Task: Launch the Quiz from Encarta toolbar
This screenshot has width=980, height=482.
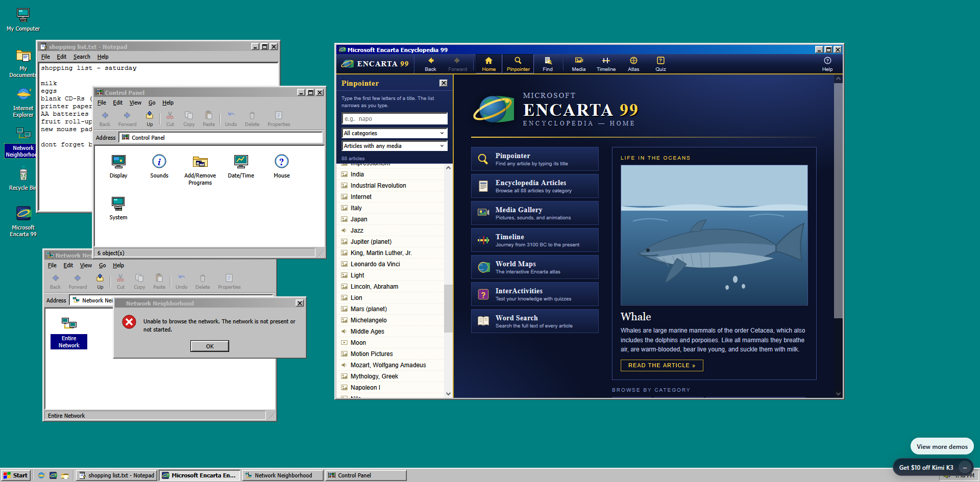Action: pyautogui.click(x=660, y=64)
